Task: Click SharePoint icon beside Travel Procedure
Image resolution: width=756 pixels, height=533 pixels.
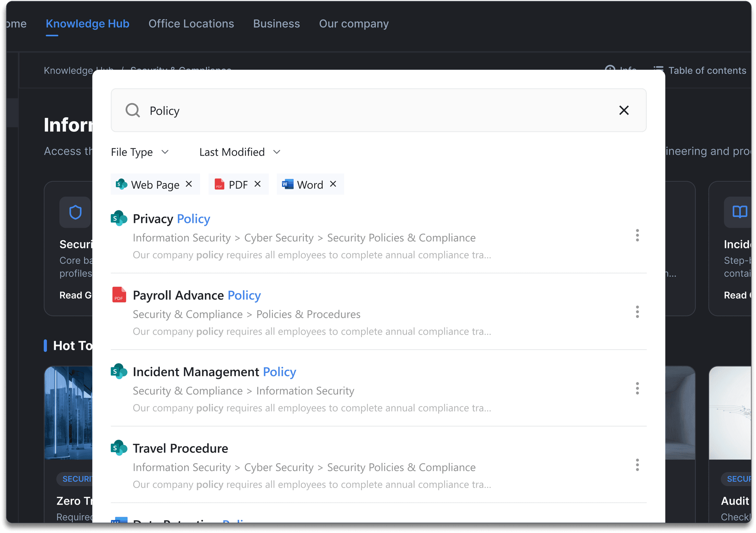Action: click(x=119, y=448)
